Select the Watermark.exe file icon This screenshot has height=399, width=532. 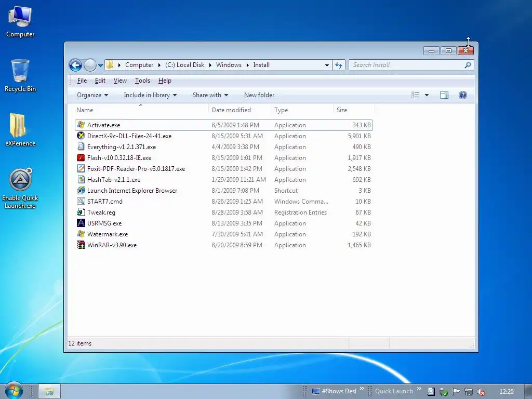[81, 234]
